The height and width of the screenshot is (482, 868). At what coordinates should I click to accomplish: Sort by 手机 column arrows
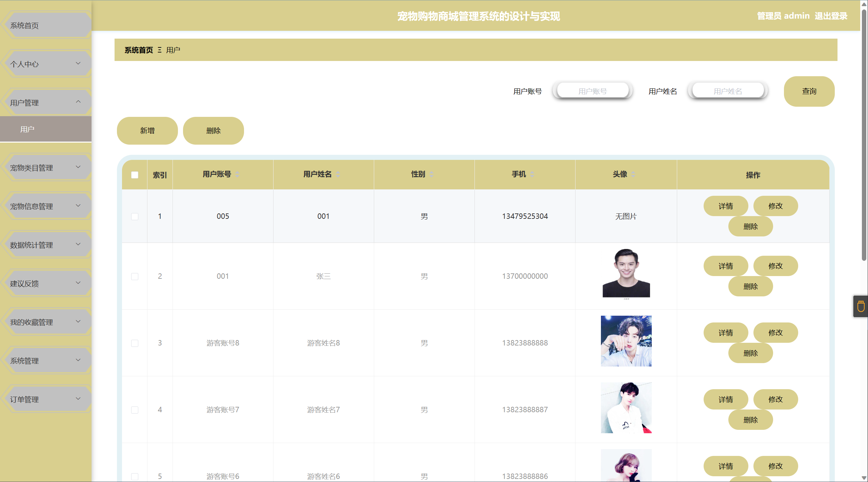pos(532,174)
